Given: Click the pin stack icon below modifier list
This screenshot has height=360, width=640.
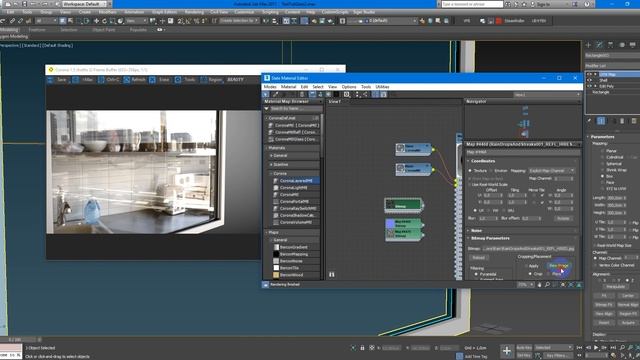Looking at the screenshot, I should (x=589, y=121).
